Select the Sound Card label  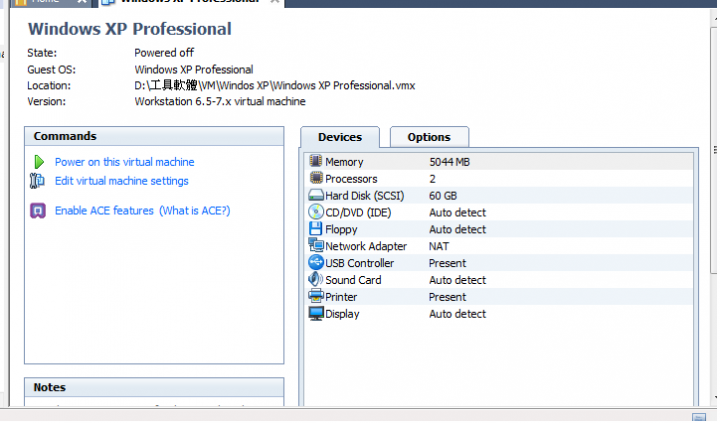click(x=353, y=280)
